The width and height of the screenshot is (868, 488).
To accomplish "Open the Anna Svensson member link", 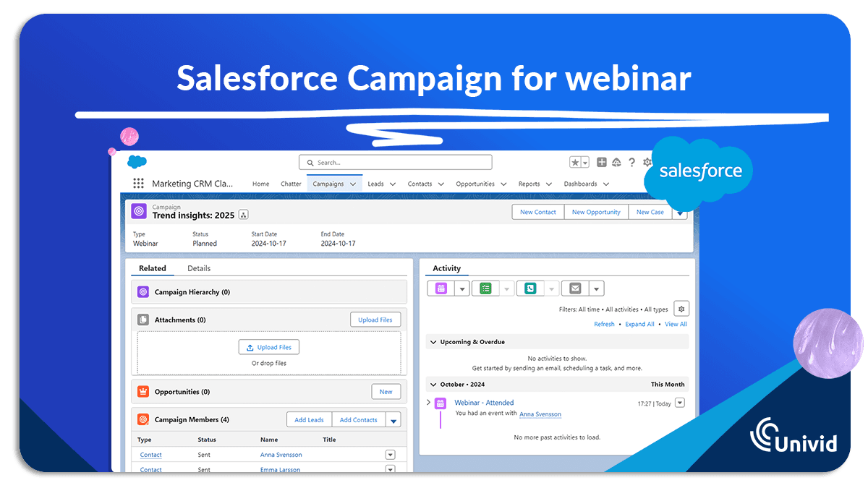I will (x=281, y=455).
